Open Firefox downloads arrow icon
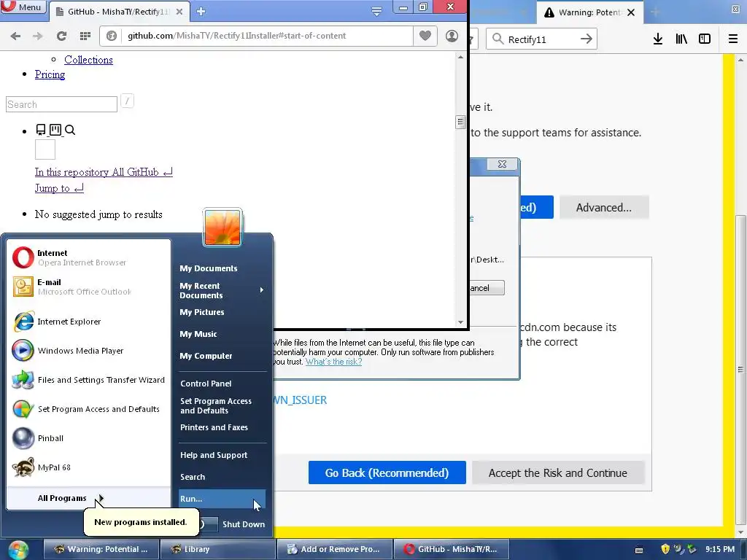 pyautogui.click(x=657, y=39)
